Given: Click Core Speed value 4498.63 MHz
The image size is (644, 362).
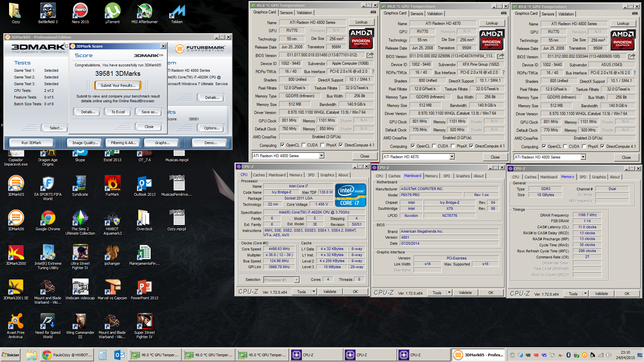Looking at the screenshot, I should [x=279, y=249].
